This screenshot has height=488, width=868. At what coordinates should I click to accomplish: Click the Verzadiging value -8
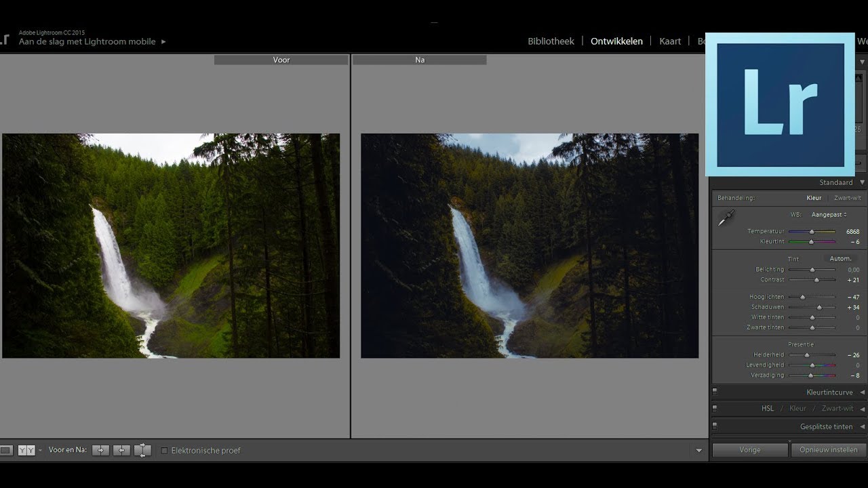[854, 375]
